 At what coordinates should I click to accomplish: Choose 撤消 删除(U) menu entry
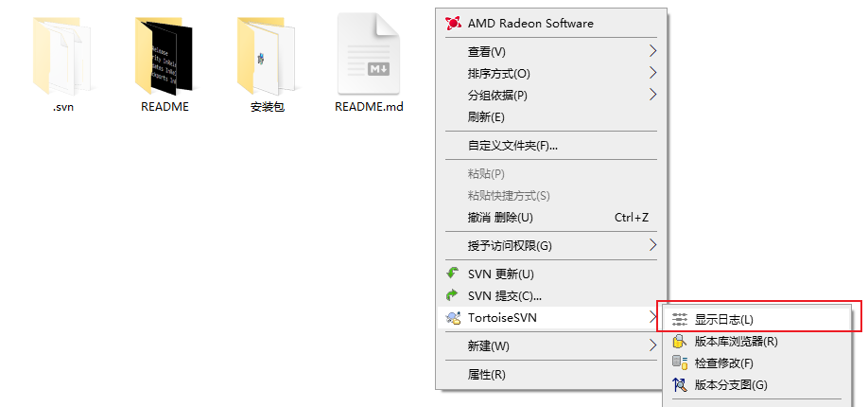click(x=500, y=217)
